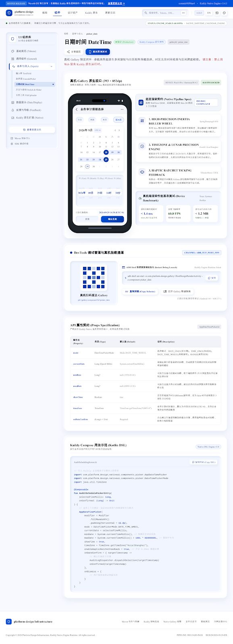233x644 pixels.
Task: Open the 设计资产 navigation tab
Action: click(x=73, y=13)
